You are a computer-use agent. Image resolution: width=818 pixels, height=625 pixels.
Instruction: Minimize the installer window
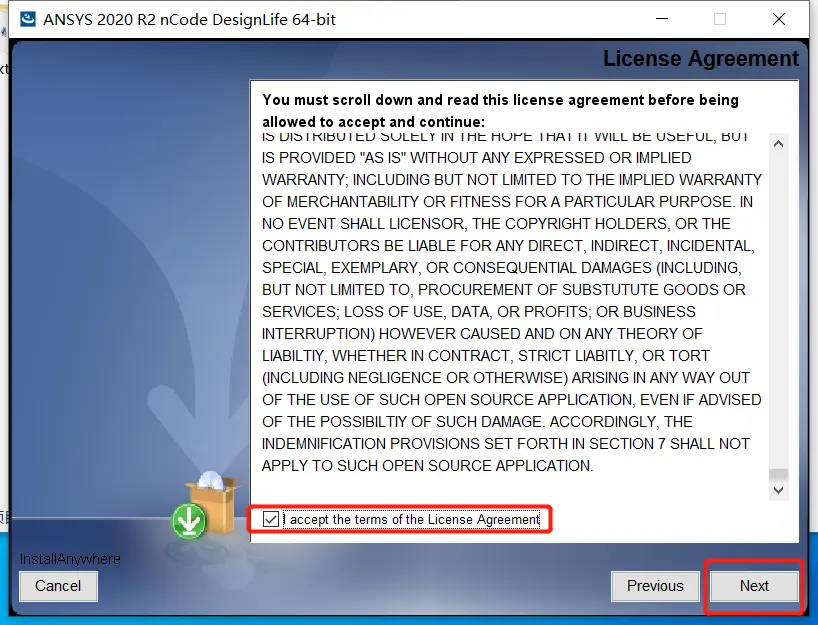(662, 19)
